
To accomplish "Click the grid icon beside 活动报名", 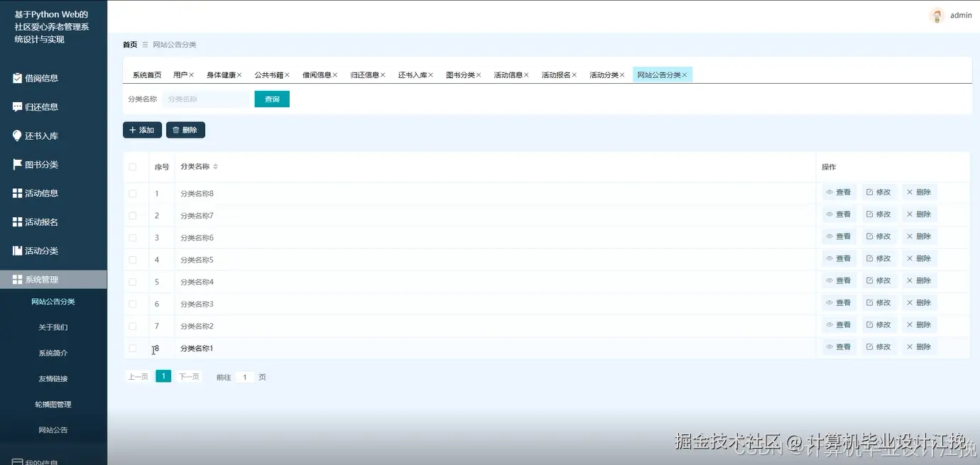I will [17, 222].
